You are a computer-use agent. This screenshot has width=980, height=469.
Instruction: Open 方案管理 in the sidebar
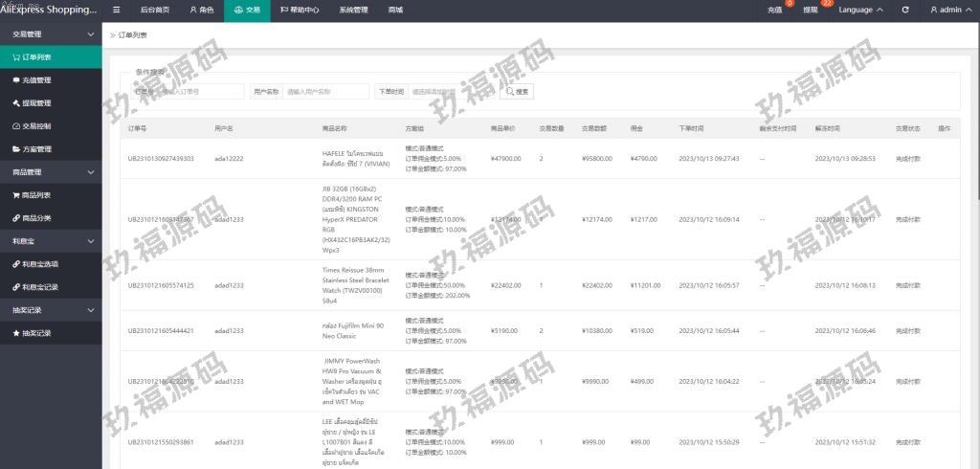pos(51,148)
